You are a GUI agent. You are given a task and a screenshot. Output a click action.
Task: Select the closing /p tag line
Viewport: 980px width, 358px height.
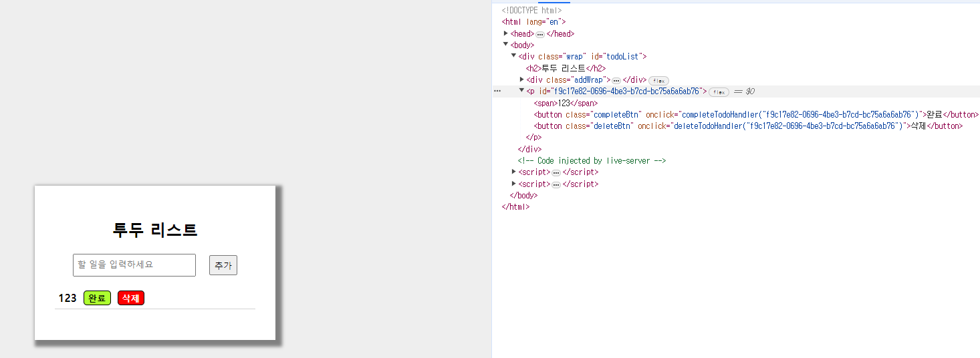(533, 138)
